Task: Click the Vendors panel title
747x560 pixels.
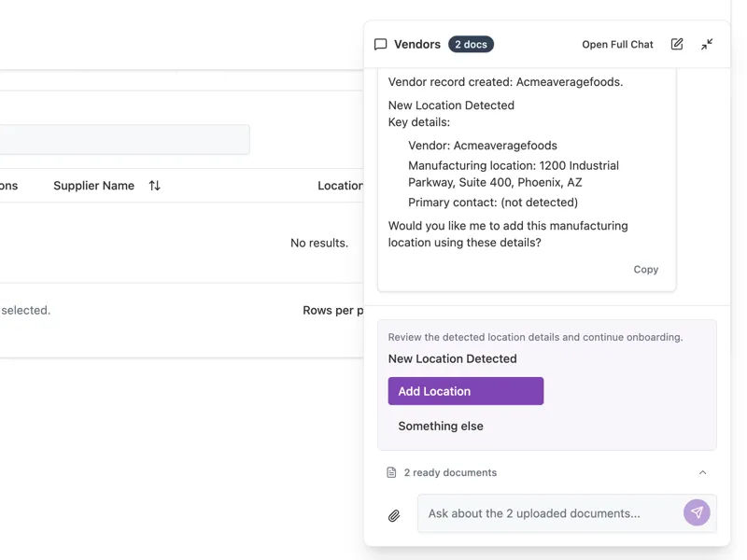Action: tap(418, 44)
